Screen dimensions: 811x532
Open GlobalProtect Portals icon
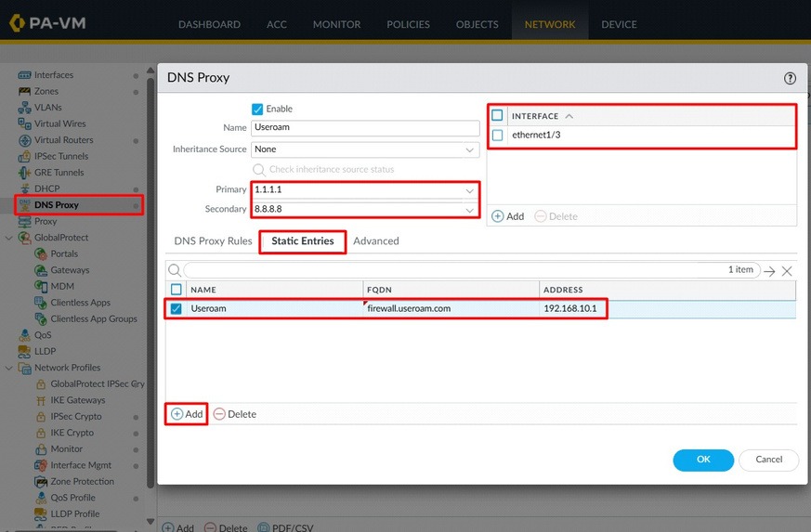click(41, 253)
